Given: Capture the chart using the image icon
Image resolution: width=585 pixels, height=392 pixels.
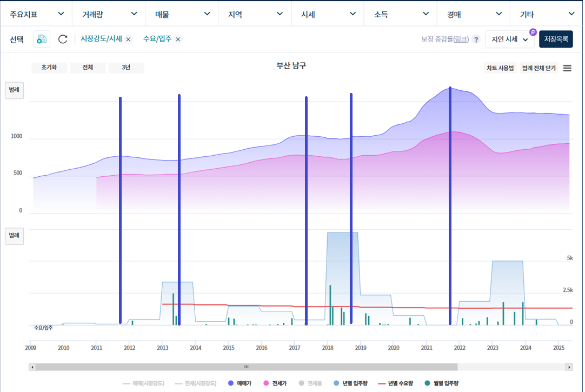Looking at the screenshot, I should pos(42,39).
